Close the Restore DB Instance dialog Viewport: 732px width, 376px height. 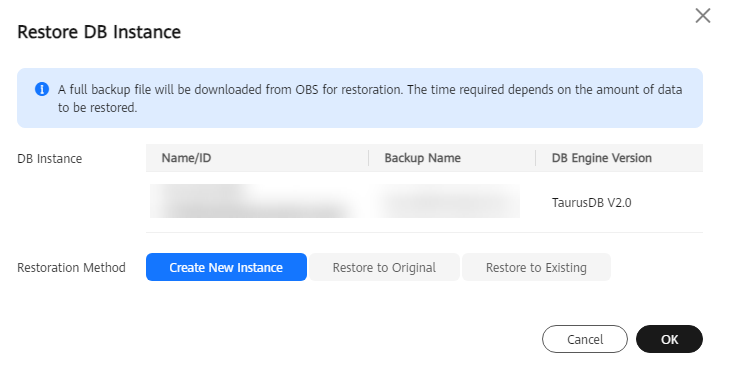[x=703, y=15]
